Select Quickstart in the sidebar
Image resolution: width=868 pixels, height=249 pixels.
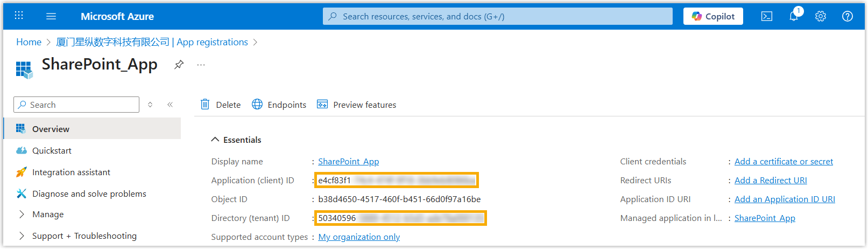coord(52,151)
